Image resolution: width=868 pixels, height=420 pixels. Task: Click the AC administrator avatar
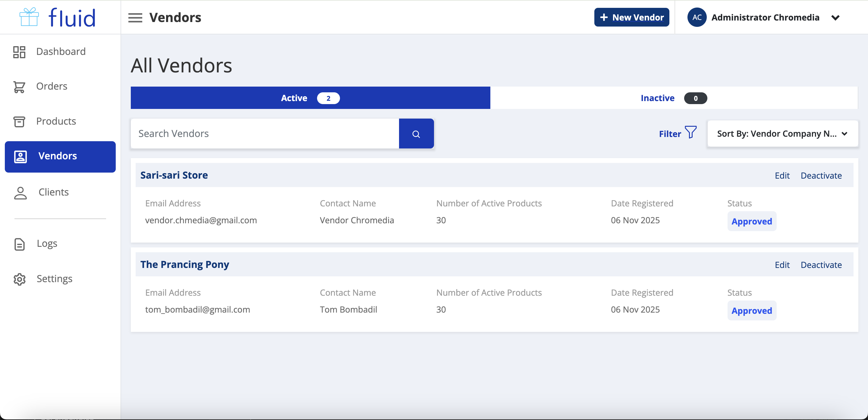click(697, 17)
